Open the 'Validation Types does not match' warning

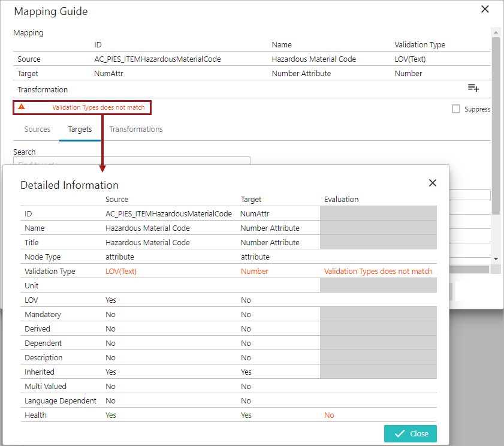(x=98, y=107)
